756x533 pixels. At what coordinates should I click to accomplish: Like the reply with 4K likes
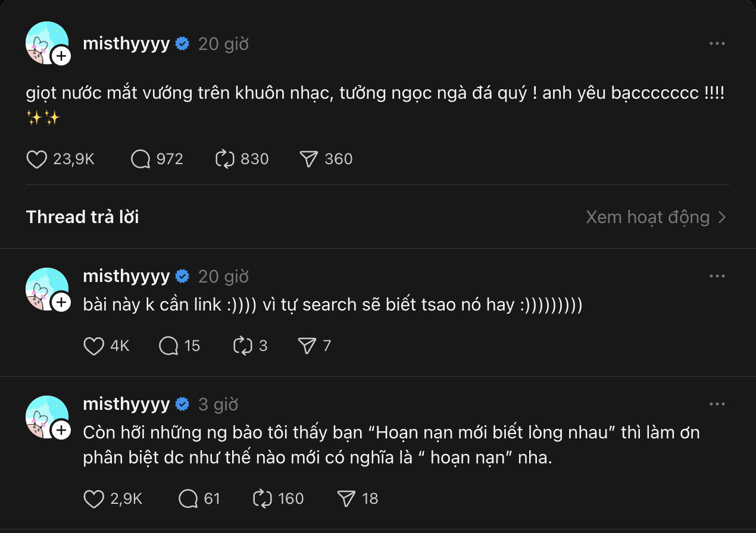click(x=94, y=346)
